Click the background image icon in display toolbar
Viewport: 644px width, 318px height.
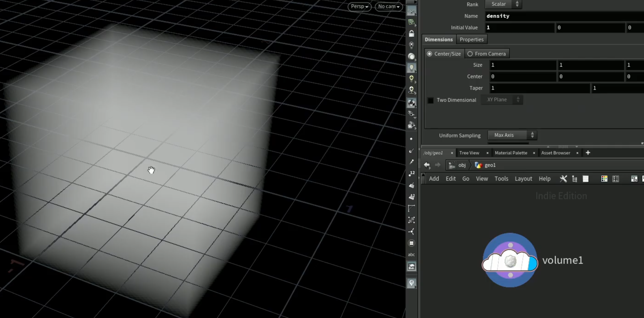(x=412, y=266)
